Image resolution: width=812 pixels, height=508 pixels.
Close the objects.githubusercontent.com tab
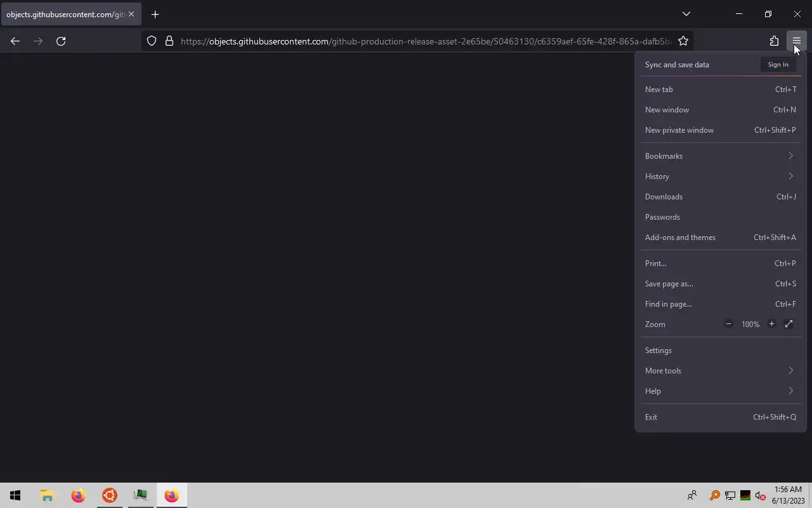pyautogui.click(x=131, y=14)
